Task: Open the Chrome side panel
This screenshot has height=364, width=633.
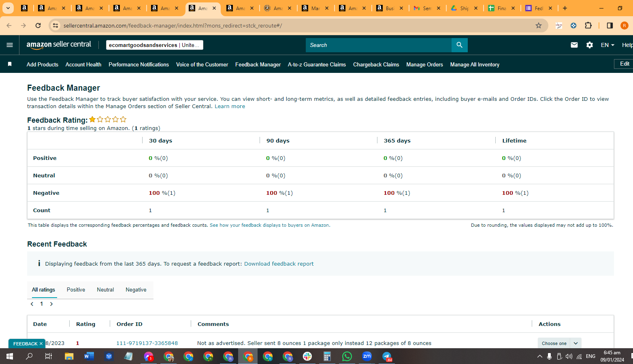Action: [610, 26]
